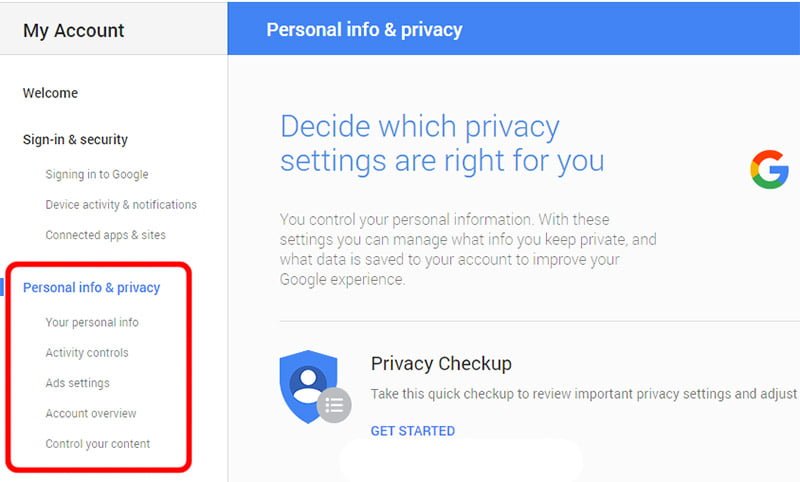The image size is (800, 482).
Task: Click the Google G logo
Action: coord(769,171)
